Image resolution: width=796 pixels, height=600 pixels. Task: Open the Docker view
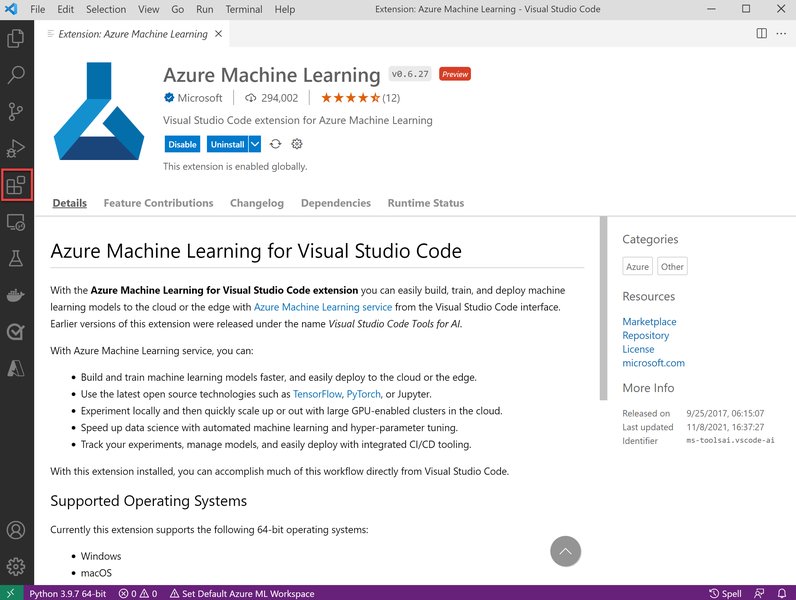16,295
